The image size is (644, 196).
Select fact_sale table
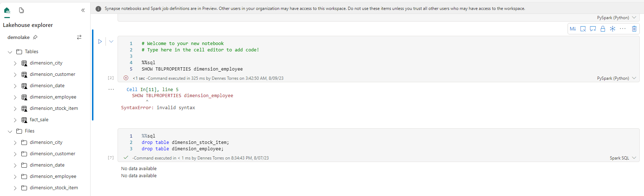39,120
